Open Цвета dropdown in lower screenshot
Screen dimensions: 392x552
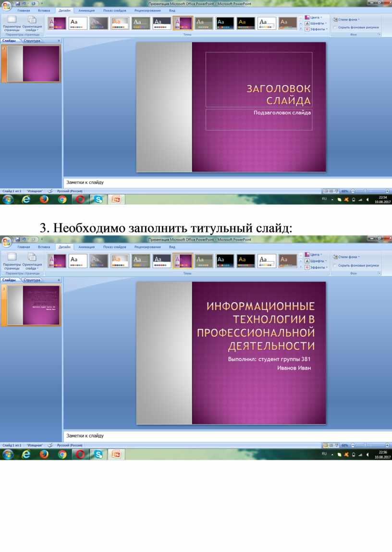click(x=314, y=255)
